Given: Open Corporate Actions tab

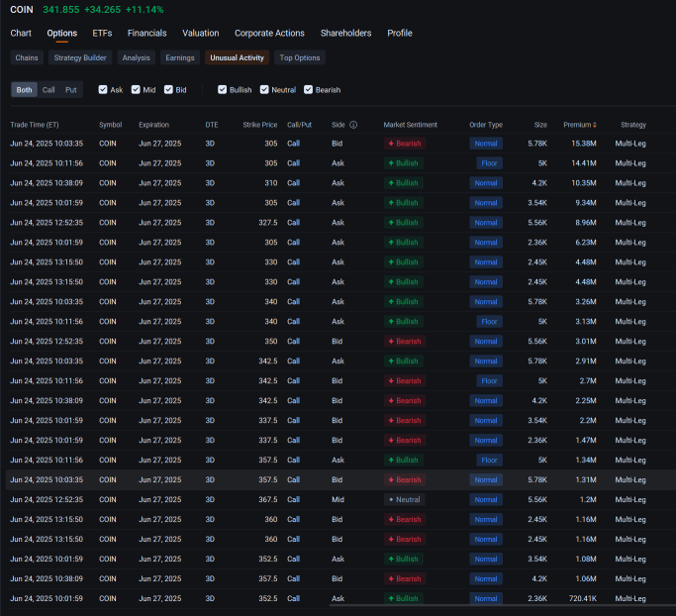Looking at the screenshot, I should [x=269, y=34].
